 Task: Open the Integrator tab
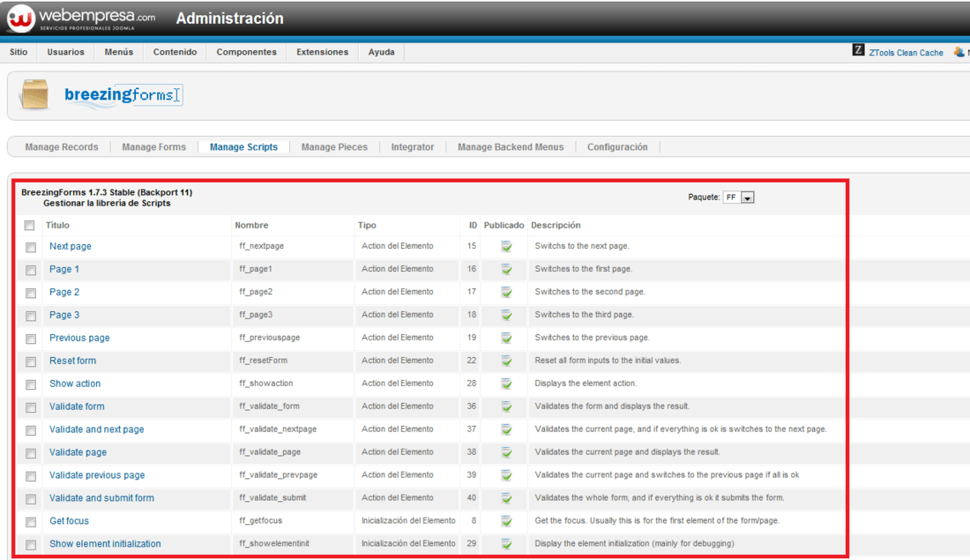pyautogui.click(x=413, y=147)
